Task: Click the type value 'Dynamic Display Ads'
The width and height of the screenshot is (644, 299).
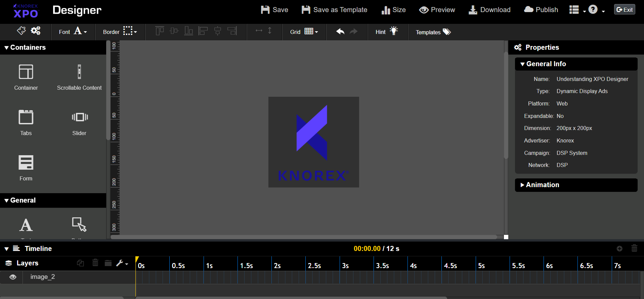Action: click(582, 91)
